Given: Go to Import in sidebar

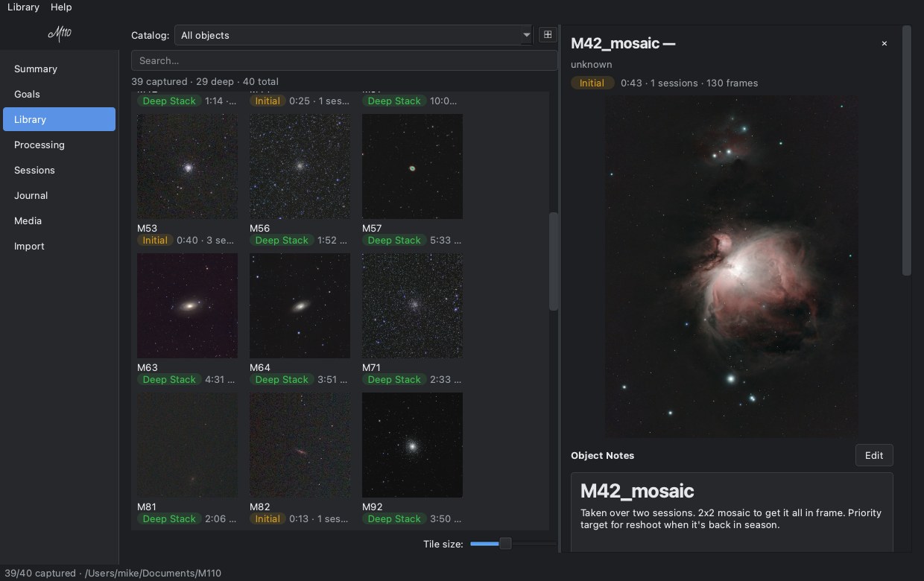Looking at the screenshot, I should (x=59, y=246).
